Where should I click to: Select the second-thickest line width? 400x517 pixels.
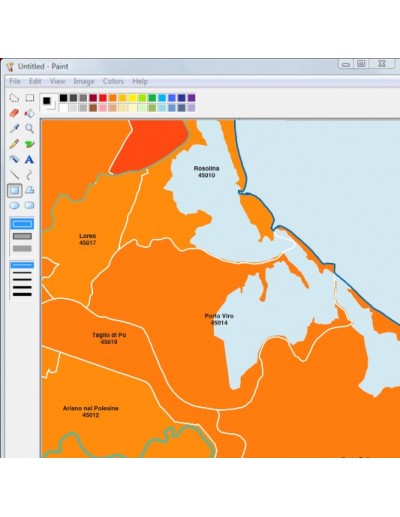(22, 287)
